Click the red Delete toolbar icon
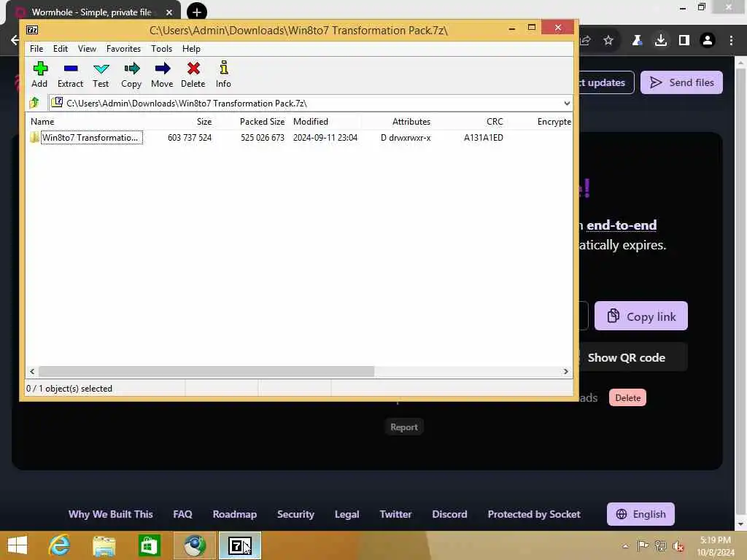Screen dimensions: 747x560 pyautogui.click(x=193, y=74)
